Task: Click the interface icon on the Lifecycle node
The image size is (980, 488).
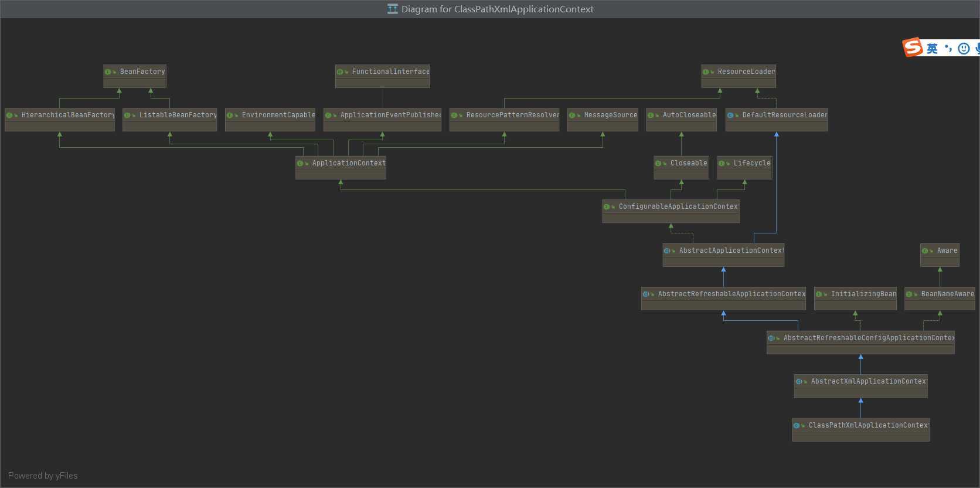Action: pyautogui.click(x=722, y=164)
